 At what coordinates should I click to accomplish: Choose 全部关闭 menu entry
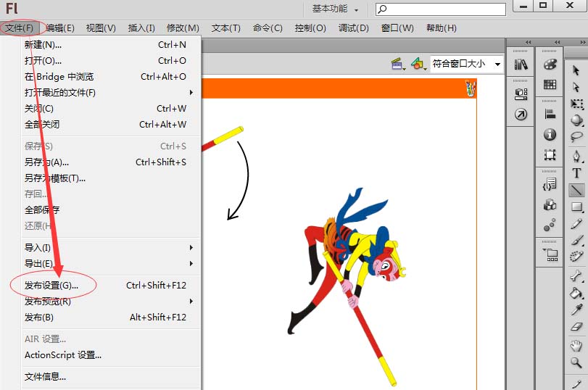click(x=112, y=125)
